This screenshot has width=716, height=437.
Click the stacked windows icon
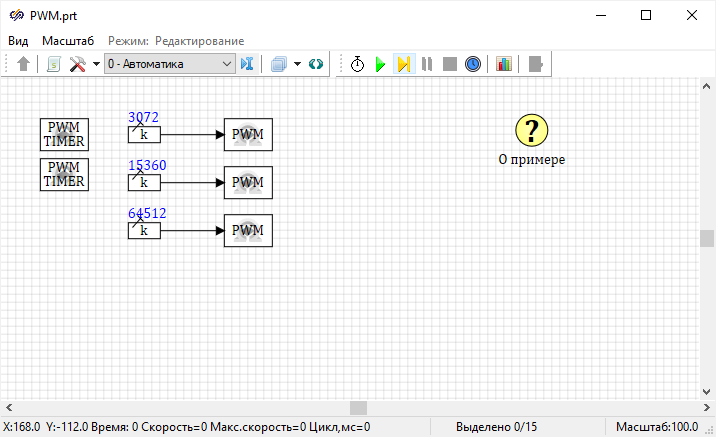tap(279, 64)
